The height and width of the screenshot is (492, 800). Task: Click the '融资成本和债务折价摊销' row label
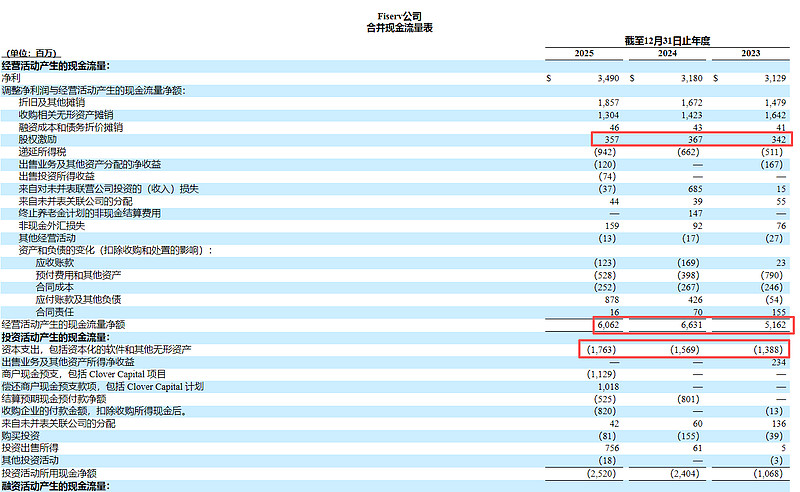coord(70,127)
